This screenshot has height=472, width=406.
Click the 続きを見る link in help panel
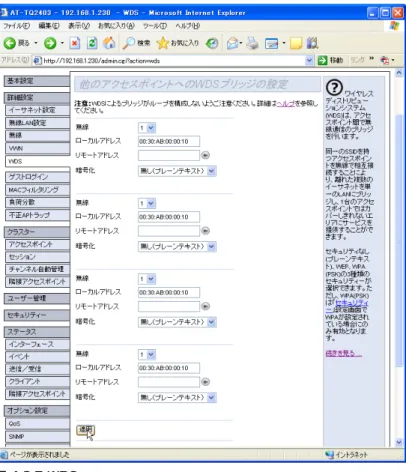(343, 353)
